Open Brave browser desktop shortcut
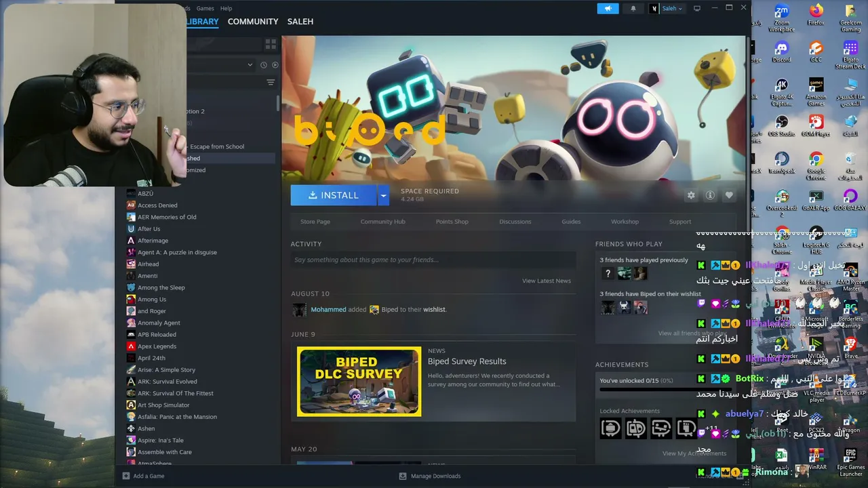Screen dimensions: 868x488 point(850,348)
